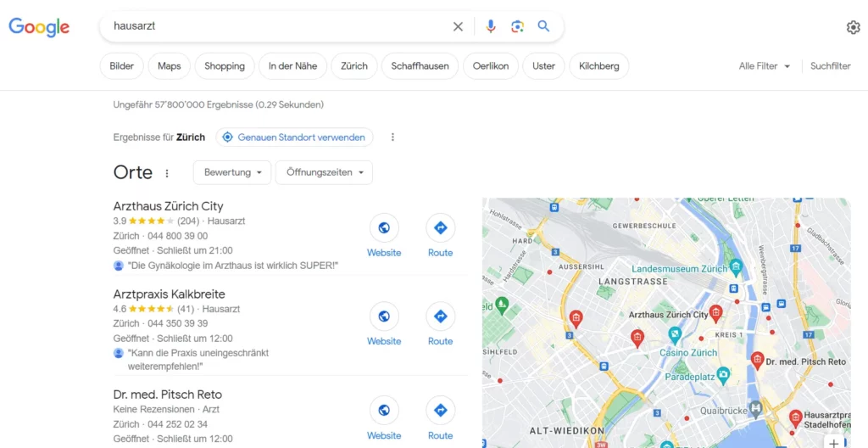Open the Alle Filter dropdown
Image resolution: width=868 pixels, height=448 pixels.
(x=765, y=66)
